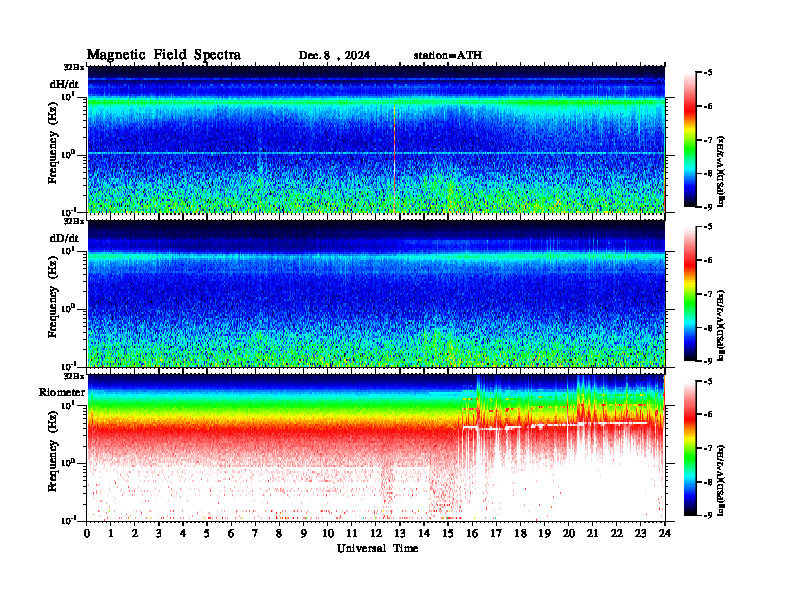Click the vertical red spike in dH/dt panel

[394, 158]
